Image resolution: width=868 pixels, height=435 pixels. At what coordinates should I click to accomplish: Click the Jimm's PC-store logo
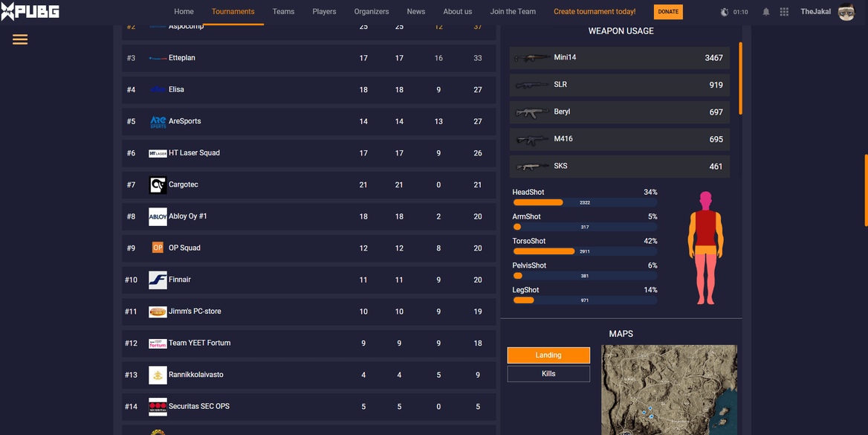158,312
